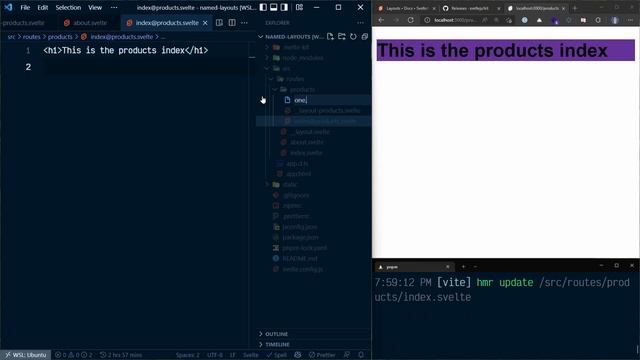This screenshot has height=360, width=640.
Task: Go back in the browser
Action: (381, 20)
